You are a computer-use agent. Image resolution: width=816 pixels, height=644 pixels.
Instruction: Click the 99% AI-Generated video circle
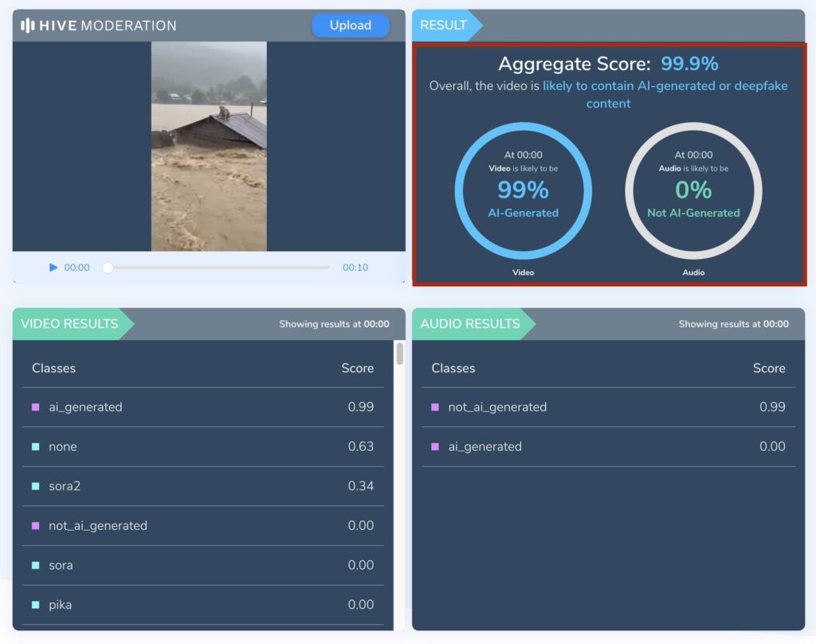click(523, 191)
